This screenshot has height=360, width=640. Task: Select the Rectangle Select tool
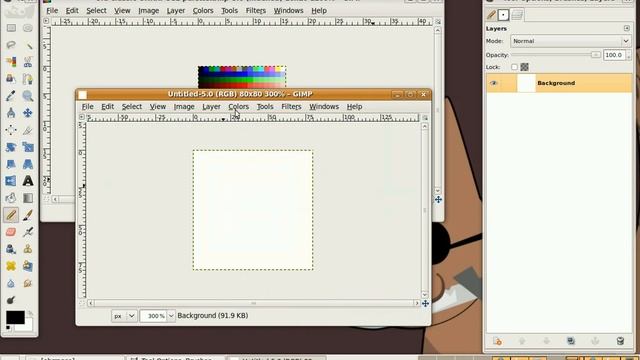pyautogui.click(x=11, y=28)
